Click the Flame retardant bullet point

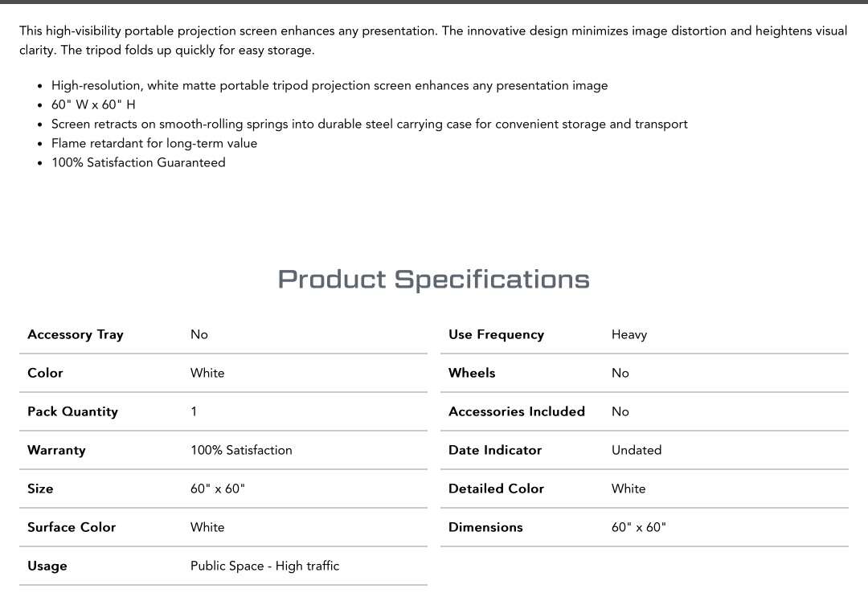coord(154,143)
